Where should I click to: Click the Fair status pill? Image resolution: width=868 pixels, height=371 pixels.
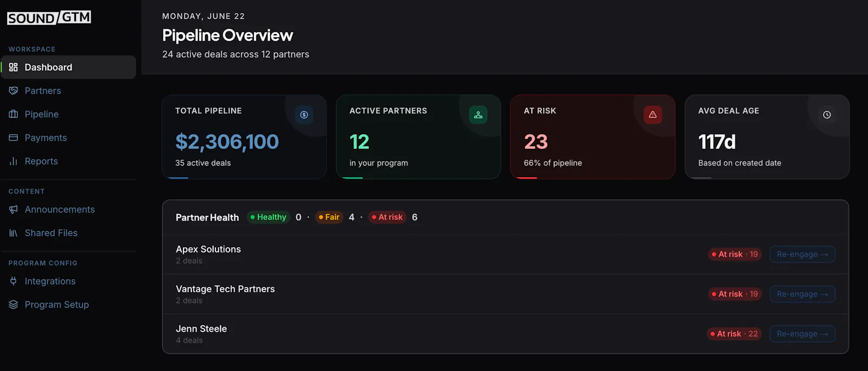pyautogui.click(x=329, y=217)
